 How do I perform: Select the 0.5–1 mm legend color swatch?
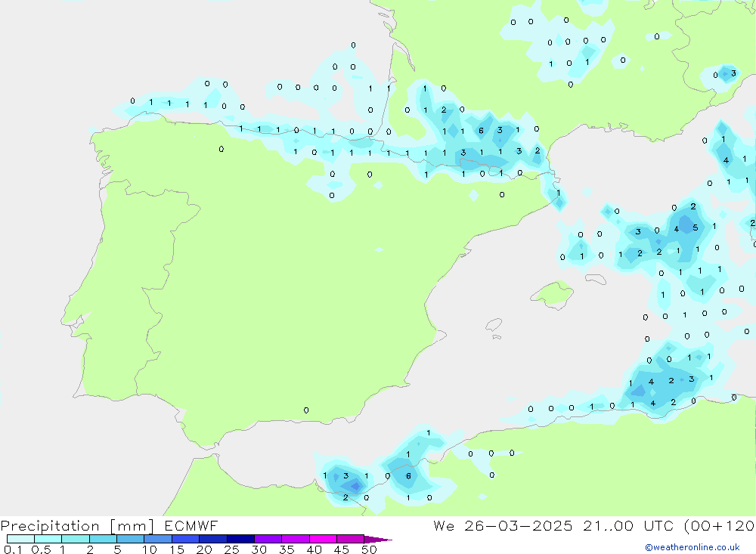[48, 539]
